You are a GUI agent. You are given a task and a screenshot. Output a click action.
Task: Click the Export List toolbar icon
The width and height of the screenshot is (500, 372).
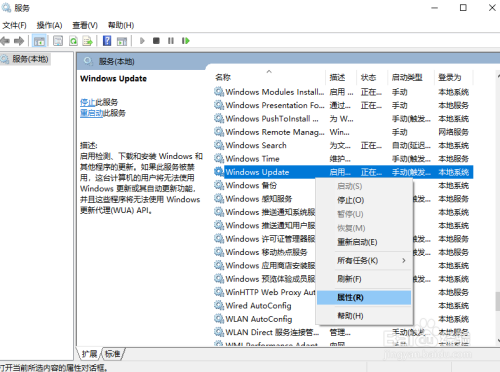pyautogui.click(x=88, y=41)
